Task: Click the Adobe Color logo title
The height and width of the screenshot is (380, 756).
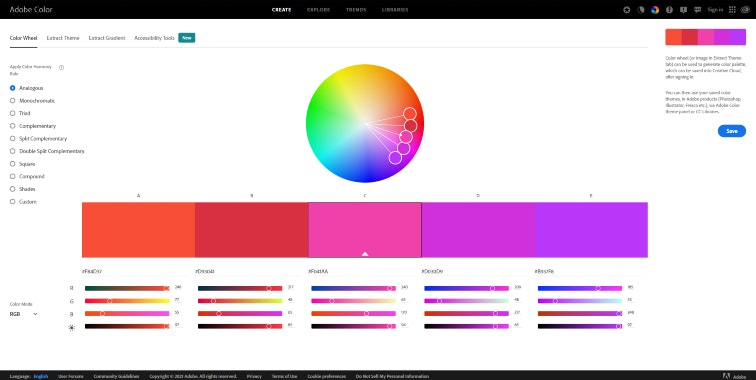Action: (x=31, y=10)
